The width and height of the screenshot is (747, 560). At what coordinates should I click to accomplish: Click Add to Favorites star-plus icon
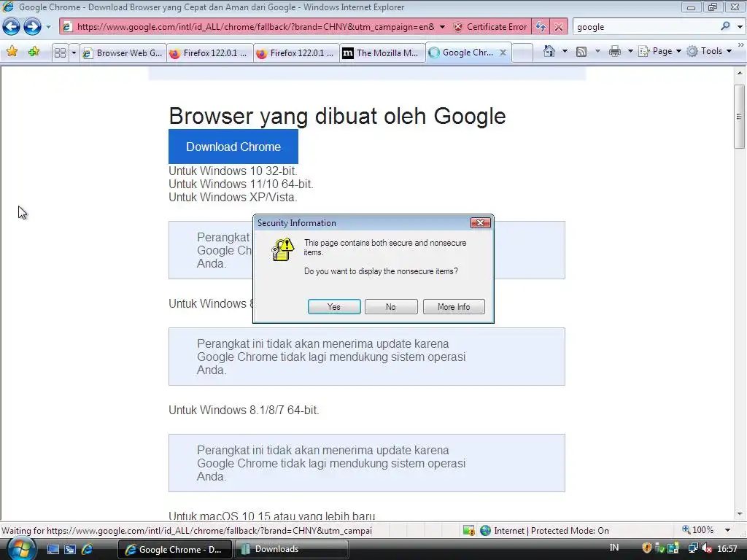[34, 52]
